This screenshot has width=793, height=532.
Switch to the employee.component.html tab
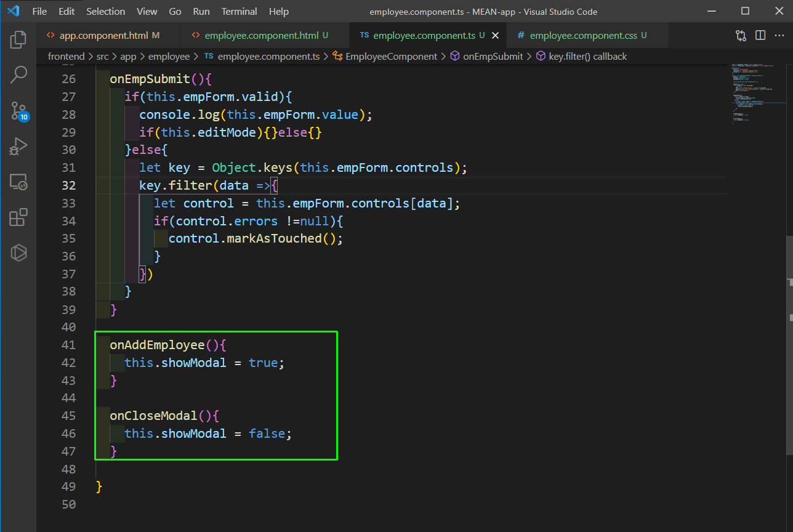(x=265, y=36)
